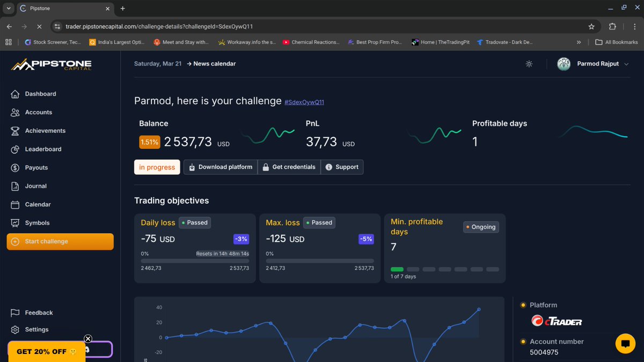This screenshot has height=362, width=644.
Task: Open a new browser tab
Action: coord(123,9)
